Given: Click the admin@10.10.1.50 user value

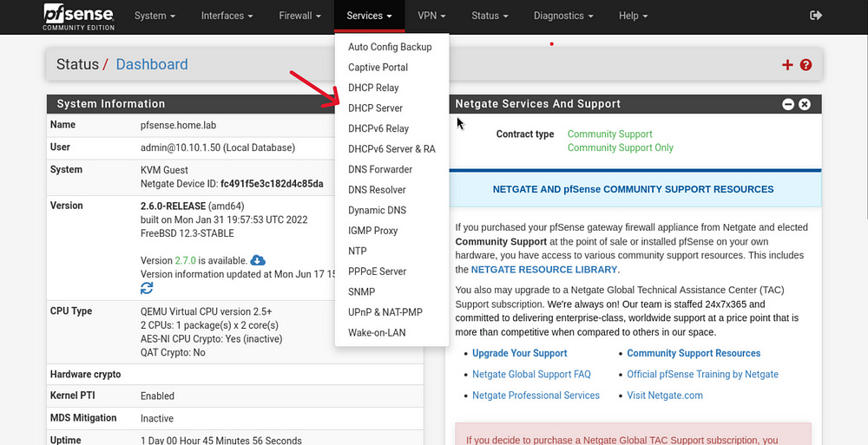Looking at the screenshot, I should (x=218, y=147).
